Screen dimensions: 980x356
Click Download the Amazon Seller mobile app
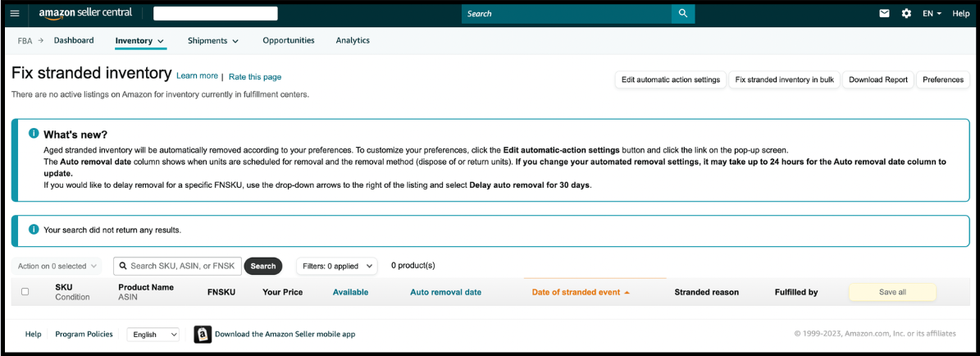pyautogui.click(x=285, y=334)
